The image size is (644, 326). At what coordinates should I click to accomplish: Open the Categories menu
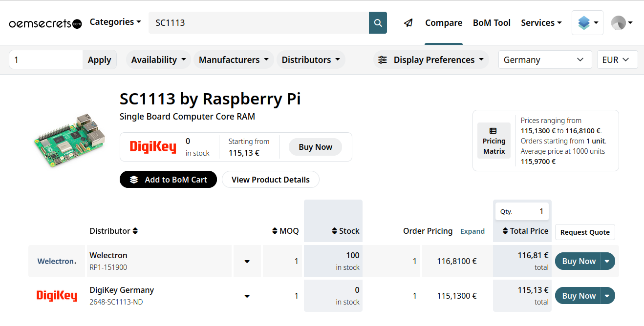tap(115, 22)
